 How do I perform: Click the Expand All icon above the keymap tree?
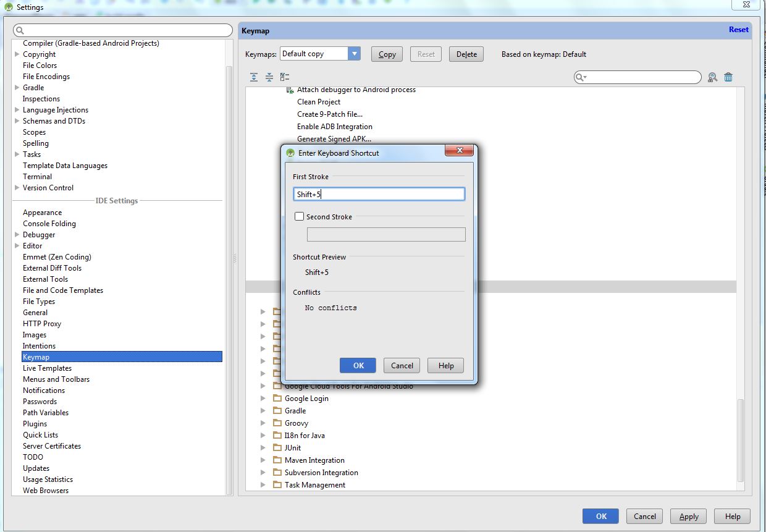click(x=253, y=77)
